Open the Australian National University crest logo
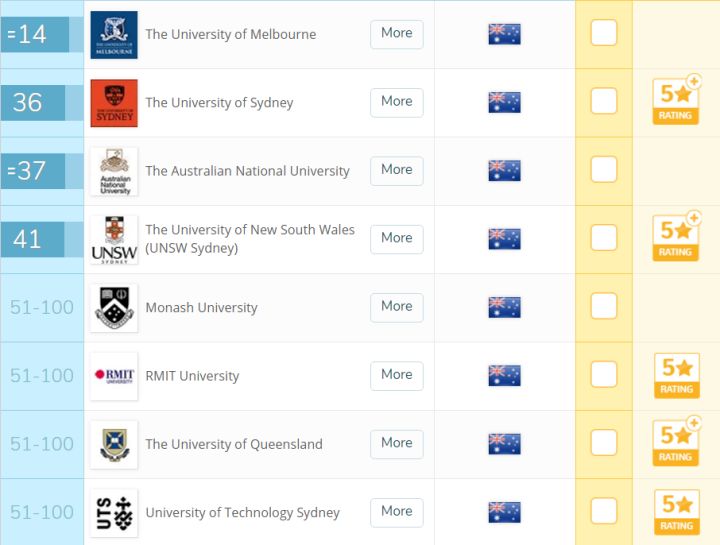 click(114, 171)
